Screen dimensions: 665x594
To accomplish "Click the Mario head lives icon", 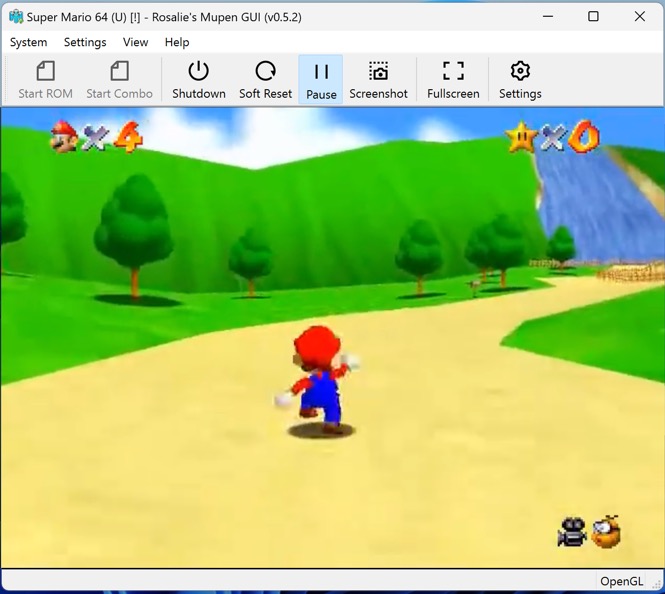I will coord(64,136).
